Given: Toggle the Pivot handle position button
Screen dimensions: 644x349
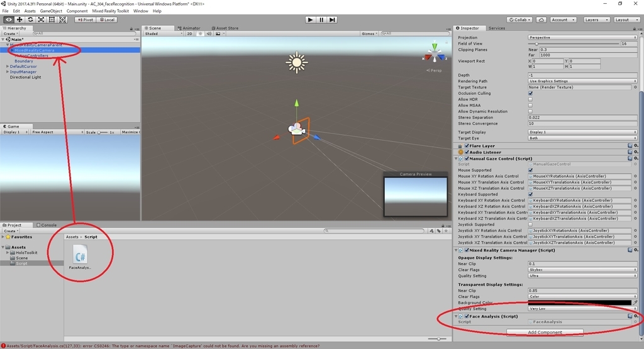Looking at the screenshot, I should coord(86,19).
